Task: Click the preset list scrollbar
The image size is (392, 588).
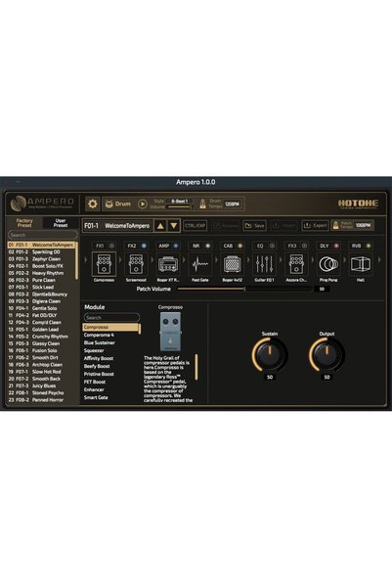Action: tap(77, 260)
